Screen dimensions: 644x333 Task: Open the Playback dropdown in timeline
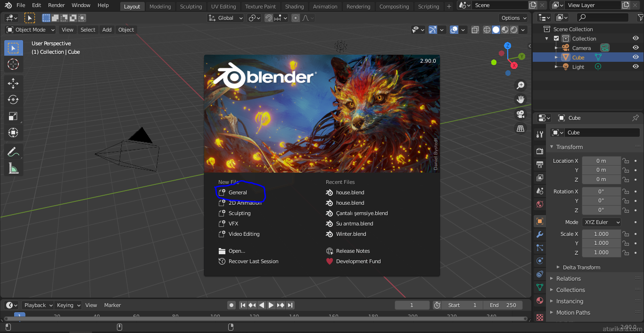point(38,305)
